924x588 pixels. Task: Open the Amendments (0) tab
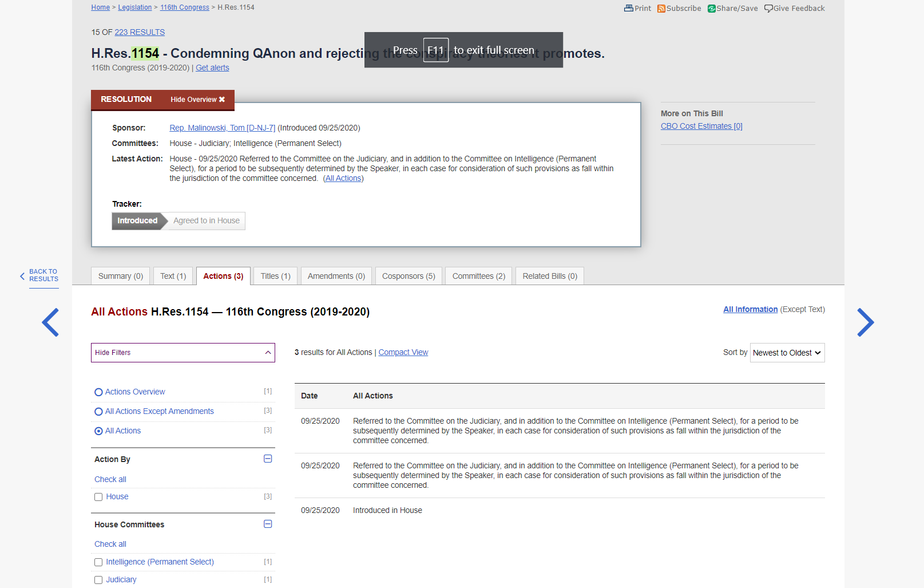click(x=336, y=276)
